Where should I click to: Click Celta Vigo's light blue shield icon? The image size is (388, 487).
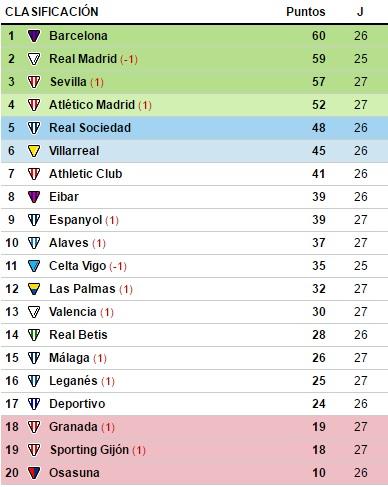(x=34, y=266)
